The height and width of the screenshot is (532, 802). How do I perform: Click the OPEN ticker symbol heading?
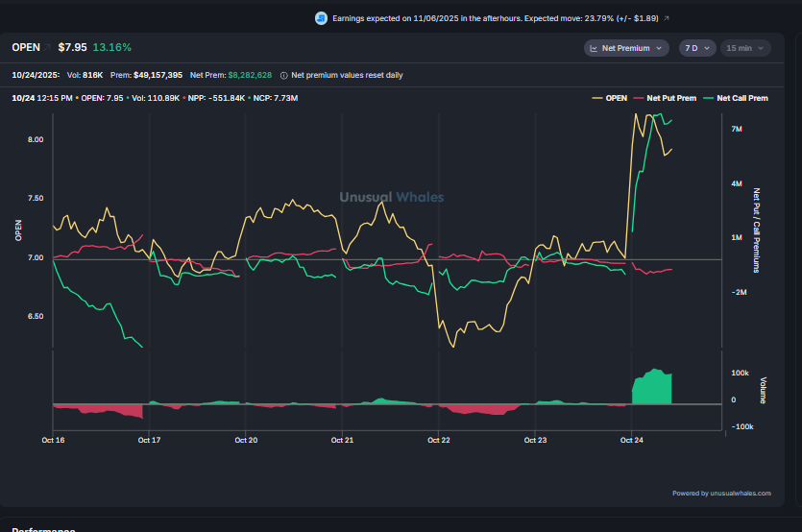[26, 48]
